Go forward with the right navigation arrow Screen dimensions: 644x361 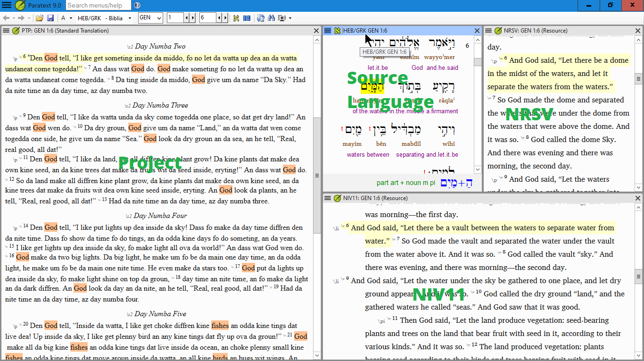click(21, 18)
